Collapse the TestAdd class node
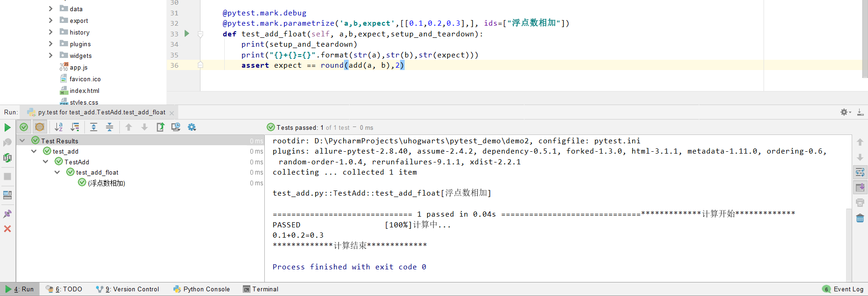This screenshot has height=296, width=868. (45, 162)
